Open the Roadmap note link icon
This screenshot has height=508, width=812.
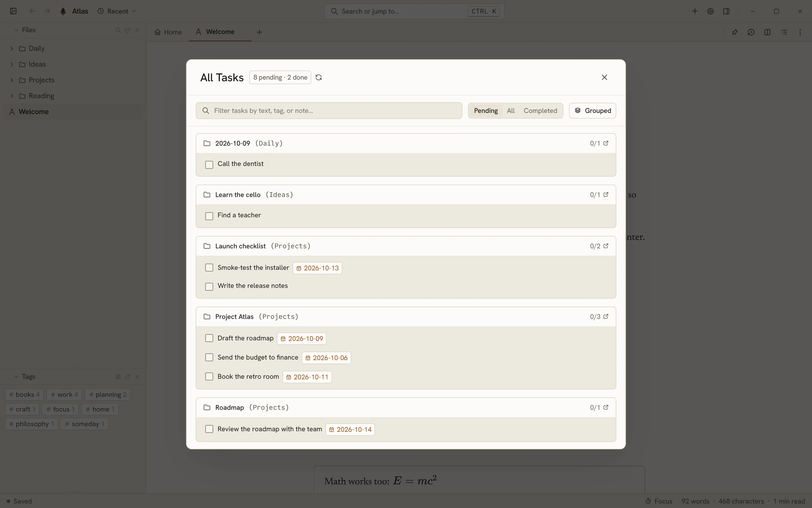606,407
